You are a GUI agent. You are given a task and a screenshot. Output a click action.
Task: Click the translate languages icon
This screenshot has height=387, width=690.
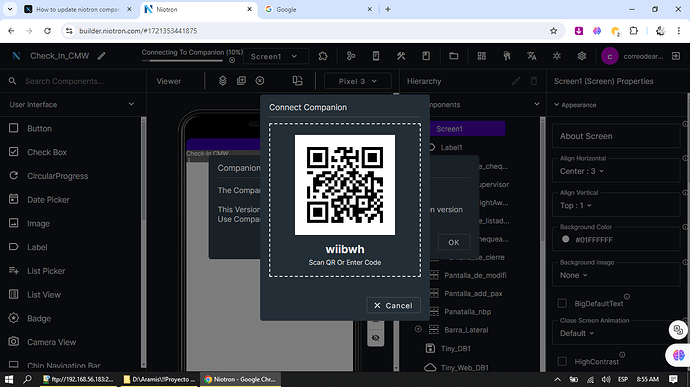(x=532, y=56)
